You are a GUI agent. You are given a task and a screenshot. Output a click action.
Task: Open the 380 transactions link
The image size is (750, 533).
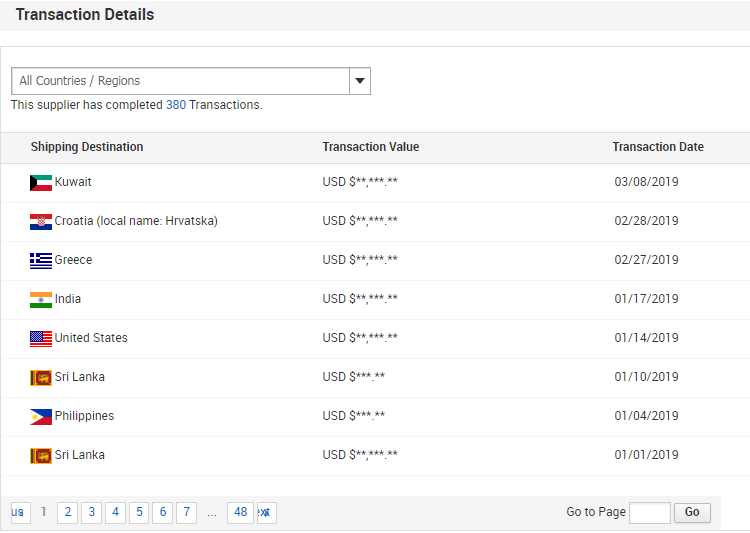[175, 105]
